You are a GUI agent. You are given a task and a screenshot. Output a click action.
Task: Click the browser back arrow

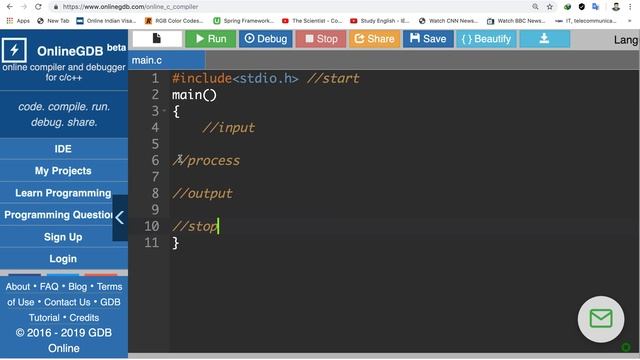point(9,7)
